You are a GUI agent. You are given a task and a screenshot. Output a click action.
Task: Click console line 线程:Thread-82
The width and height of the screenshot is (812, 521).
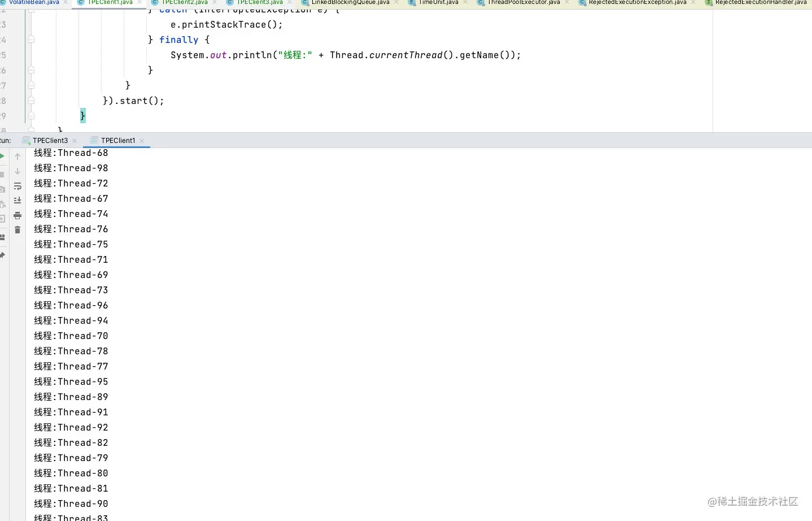pyautogui.click(x=71, y=442)
